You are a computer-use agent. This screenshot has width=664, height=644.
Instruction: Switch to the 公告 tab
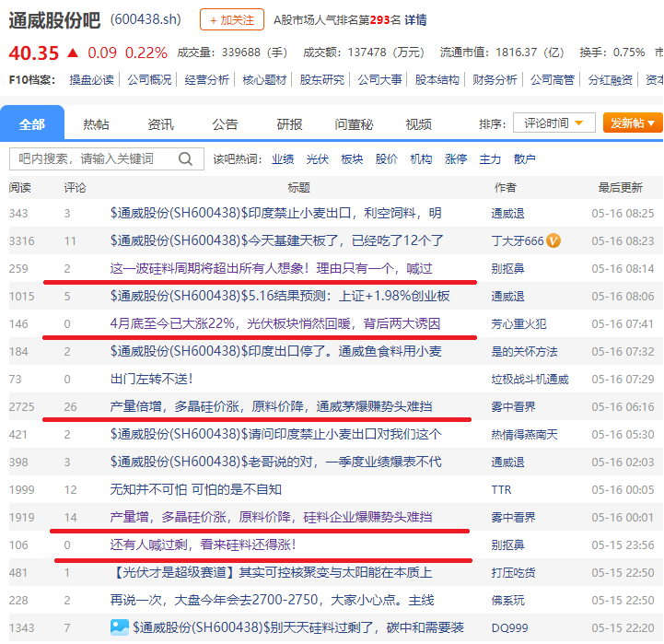[x=225, y=124]
